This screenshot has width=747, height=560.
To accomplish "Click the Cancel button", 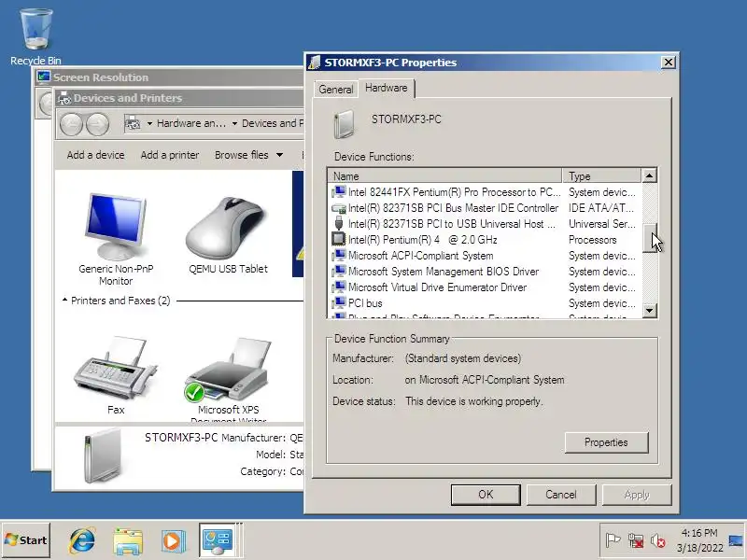I will 561,495.
